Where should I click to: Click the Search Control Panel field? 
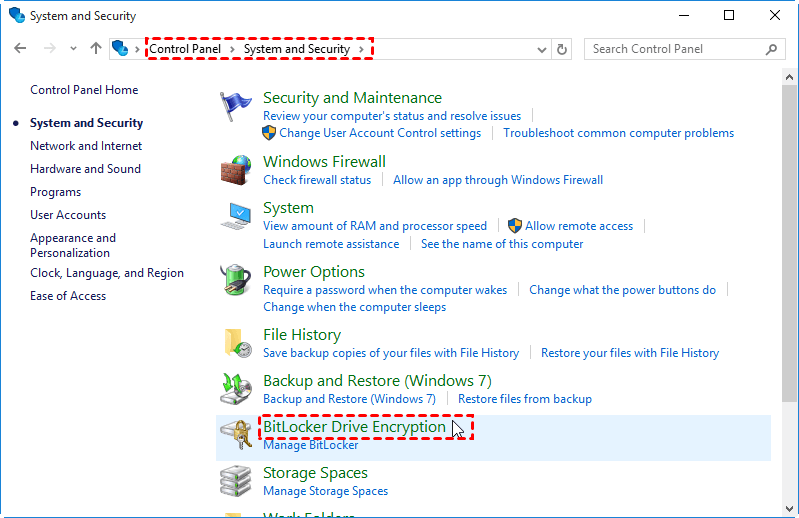[675, 49]
